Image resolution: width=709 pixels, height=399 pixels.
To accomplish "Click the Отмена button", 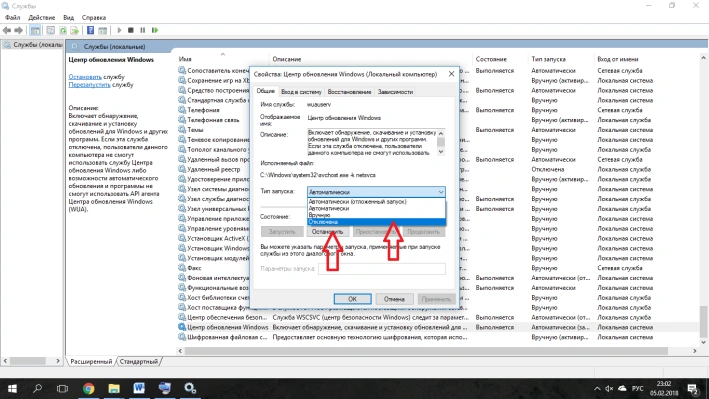I will point(394,299).
